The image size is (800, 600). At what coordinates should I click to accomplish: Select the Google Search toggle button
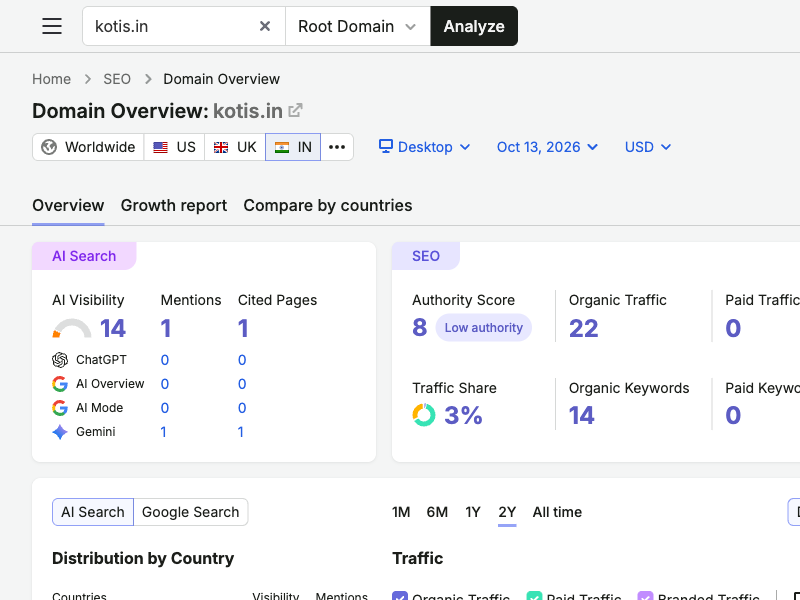tap(190, 512)
